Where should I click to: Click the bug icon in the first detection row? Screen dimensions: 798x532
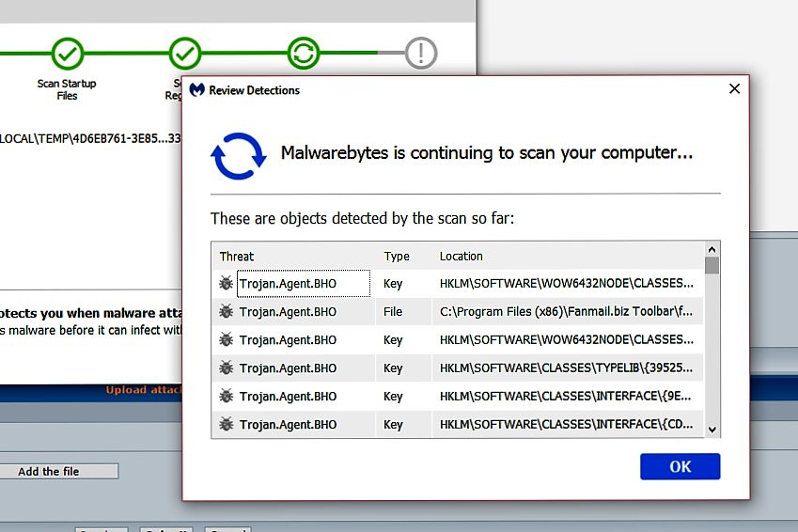226,284
